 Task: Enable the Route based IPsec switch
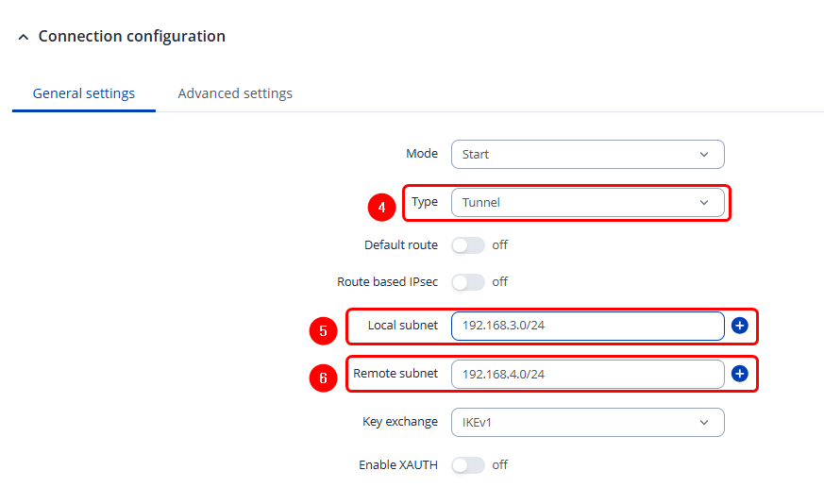coord(467,281)
